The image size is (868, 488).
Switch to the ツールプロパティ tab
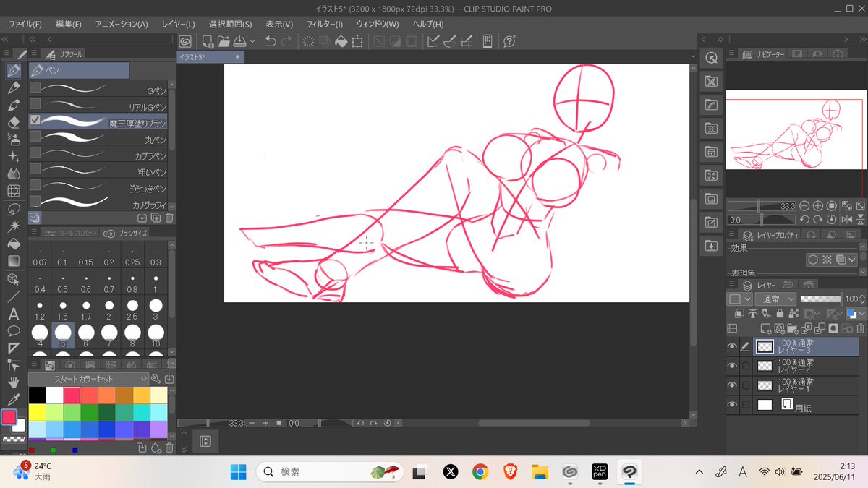[x=70, y=233]
